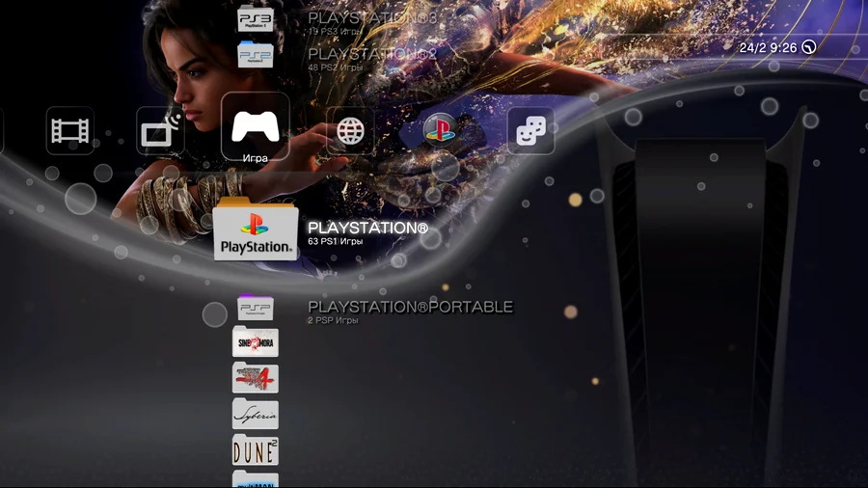Open the PS3 games folder icon

[x=256, y=19]
